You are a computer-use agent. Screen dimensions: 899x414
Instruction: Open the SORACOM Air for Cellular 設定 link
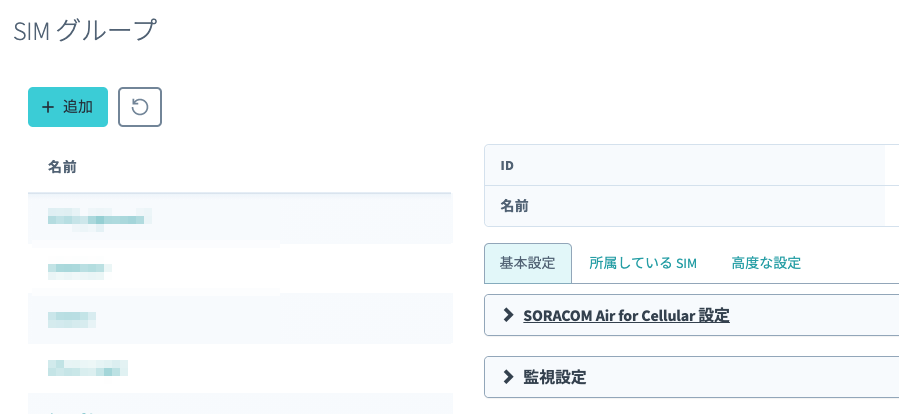[x=626, y=315]
